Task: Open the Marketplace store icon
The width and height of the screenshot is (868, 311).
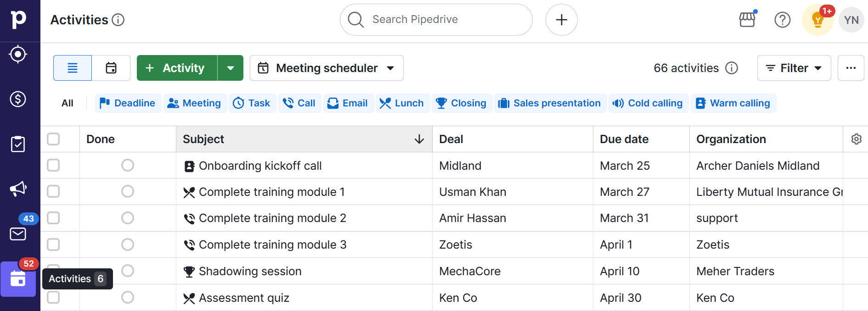Action: 747,20
